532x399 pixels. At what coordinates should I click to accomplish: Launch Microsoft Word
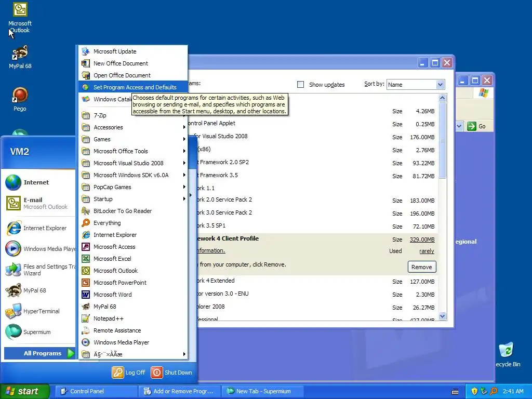pos(132,295)
